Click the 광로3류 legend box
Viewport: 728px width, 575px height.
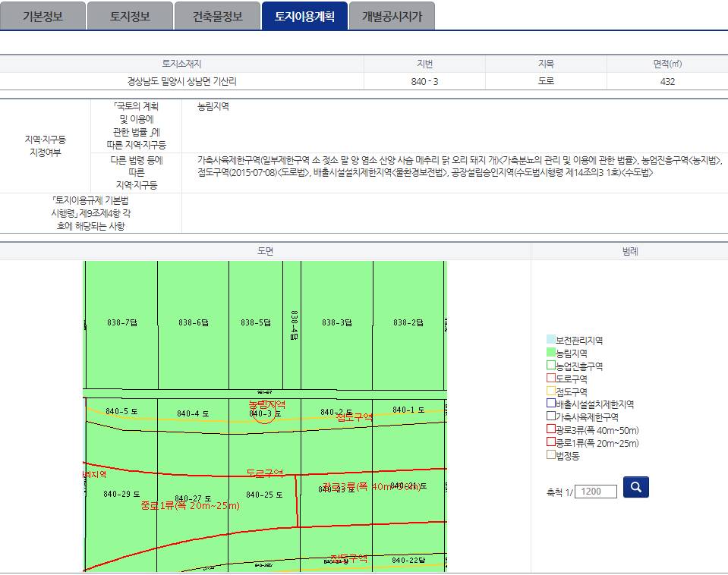(x=550, y=429)
